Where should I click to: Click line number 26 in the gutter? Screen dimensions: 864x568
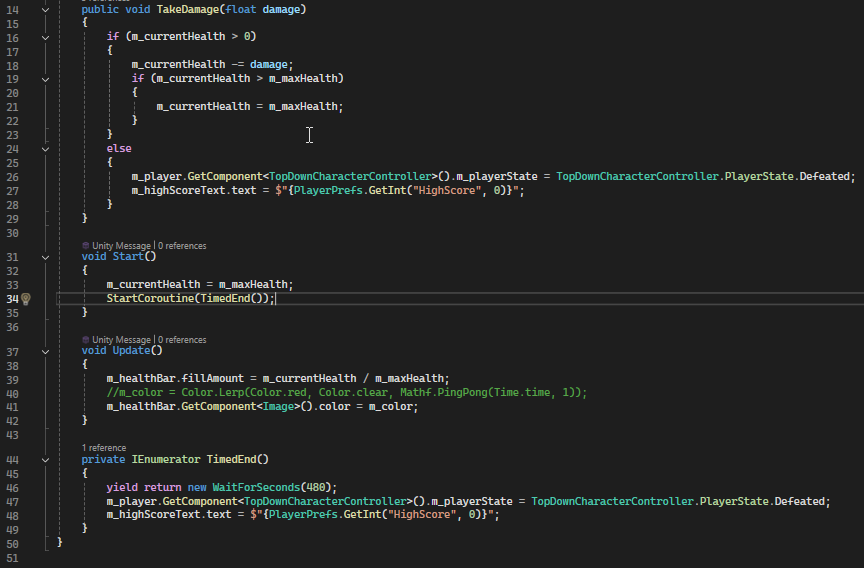coord(12,177)
